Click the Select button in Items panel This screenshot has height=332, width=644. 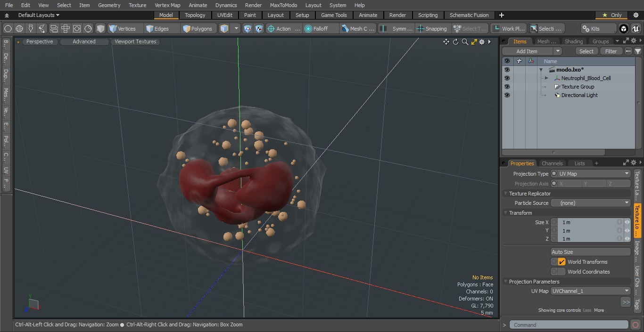click(x=586, y=51)
